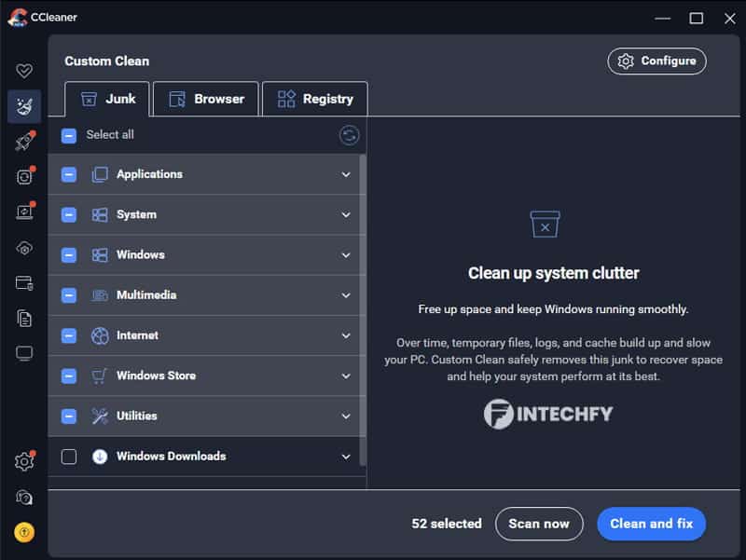Image resolution: width=746 pixels, height=560 pixels.
Task: Click the Select all label
Action: 110,135
